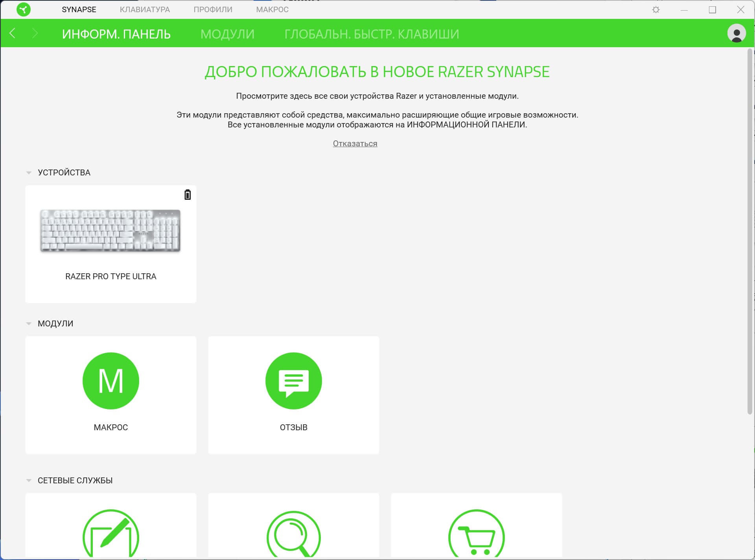Image resolution: width=755 pixels, height=560 pixels.
Task: Click the Razer Synapse logo icon
Action: coord(24,9)
